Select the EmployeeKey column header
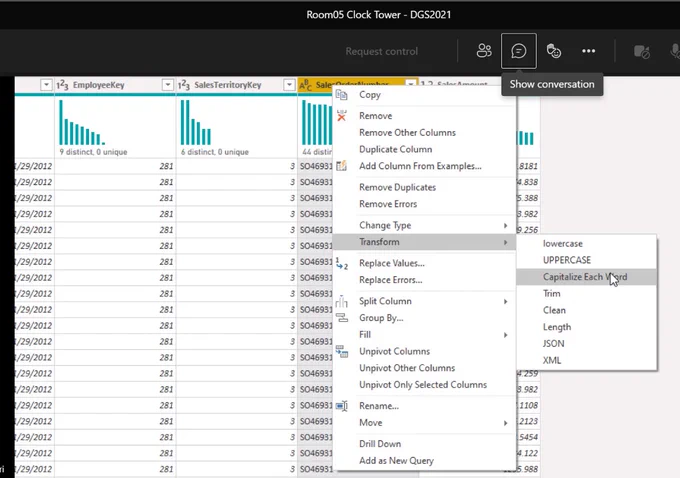Viewport: 680px width, 478px height. click(x=115, y=85)
